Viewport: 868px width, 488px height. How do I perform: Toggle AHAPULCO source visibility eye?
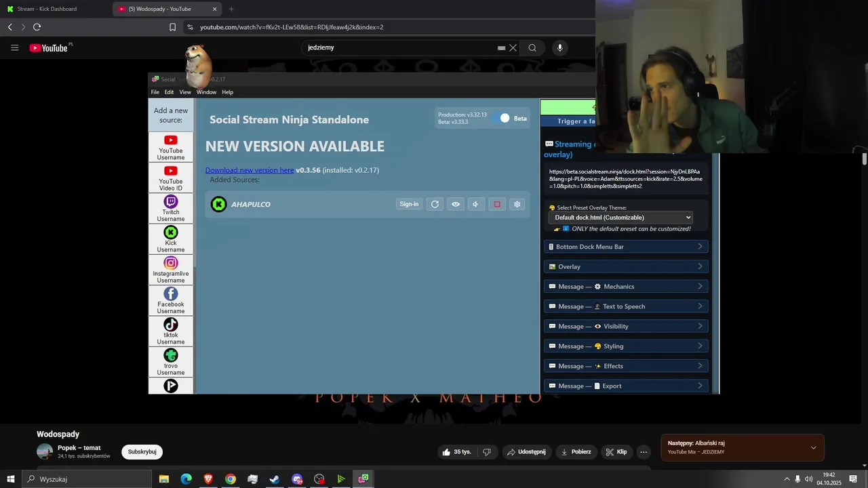click(456, 204)
